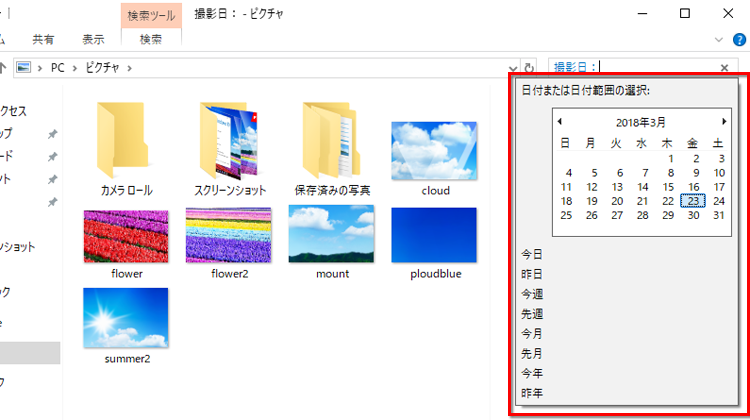Open the カメラ ロール folder
Screen dimensions: 750x420
(126, 149)
